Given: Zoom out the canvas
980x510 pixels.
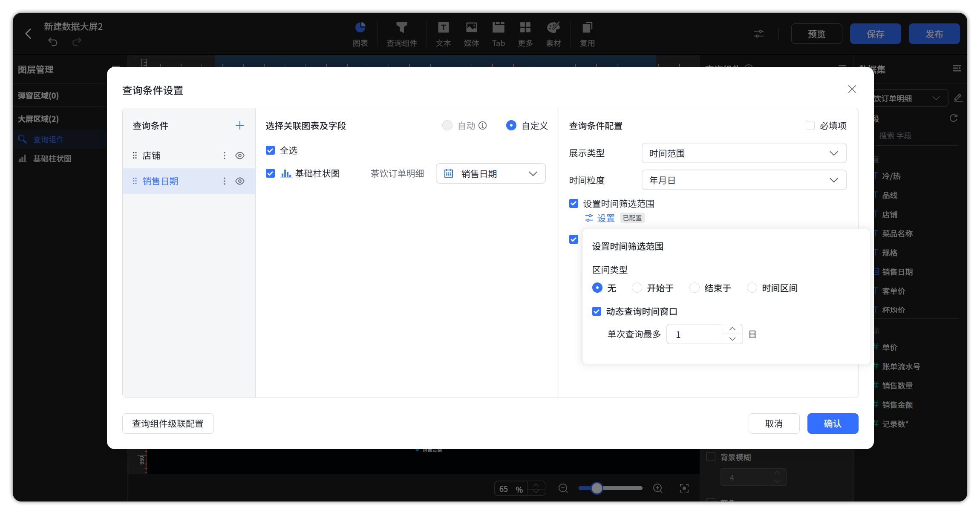Looking at the screenshot, I should (563, 488).
